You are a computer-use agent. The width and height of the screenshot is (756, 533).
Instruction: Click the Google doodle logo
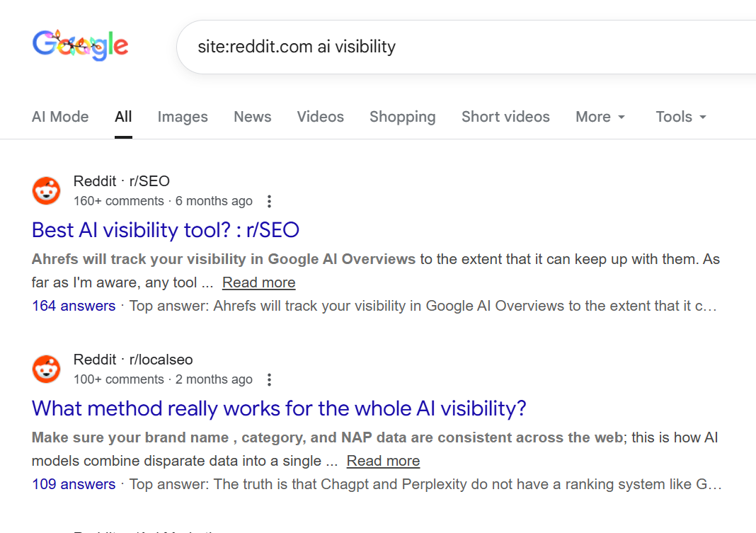[80, 45]
